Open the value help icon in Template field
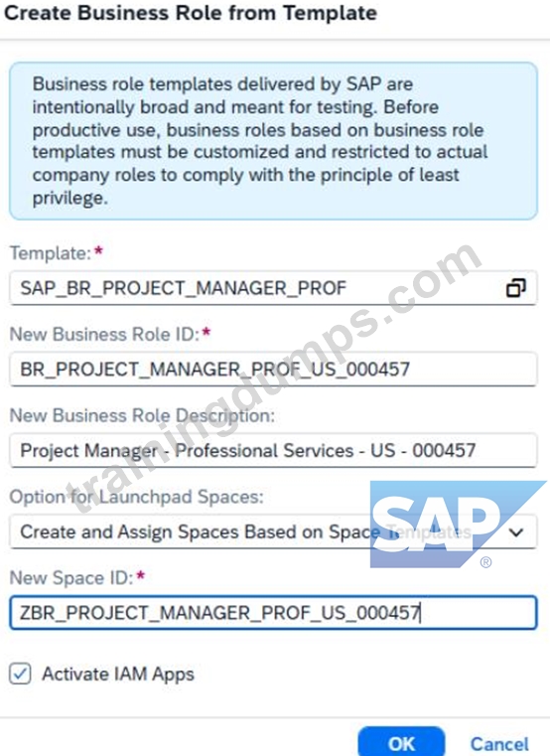This screenshot has height=756, width=550. point(516,288)
